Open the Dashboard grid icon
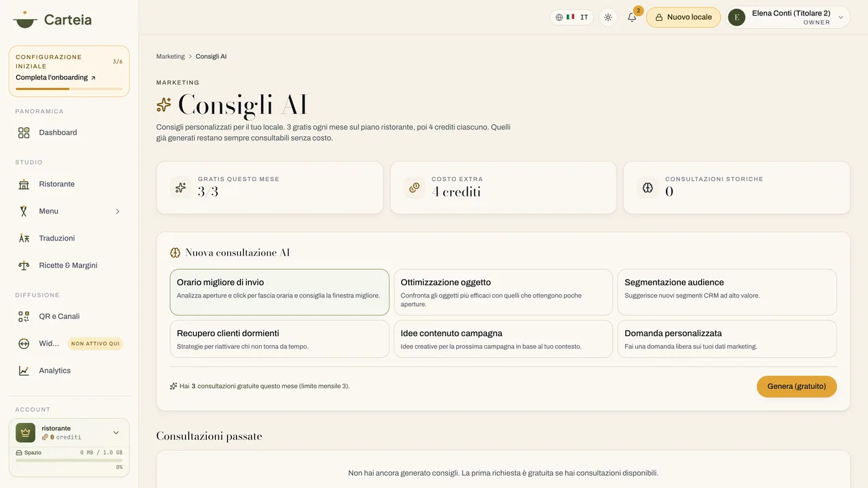The image size is (868, 488). coord(24,133)
